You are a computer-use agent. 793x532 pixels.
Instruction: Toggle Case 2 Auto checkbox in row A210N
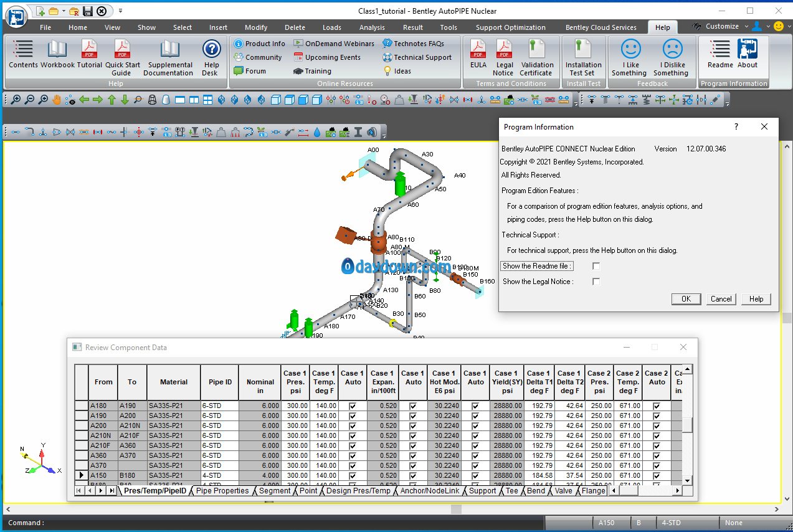point(657,435)
